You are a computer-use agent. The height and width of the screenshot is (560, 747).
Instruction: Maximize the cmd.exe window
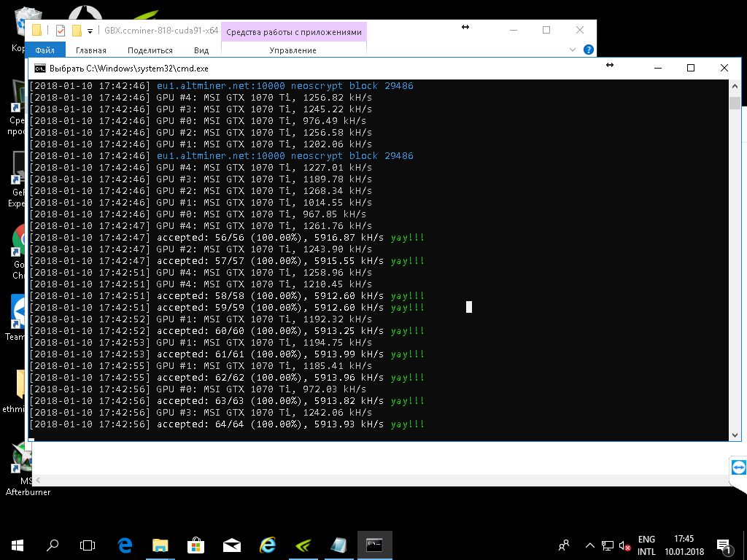691,68
